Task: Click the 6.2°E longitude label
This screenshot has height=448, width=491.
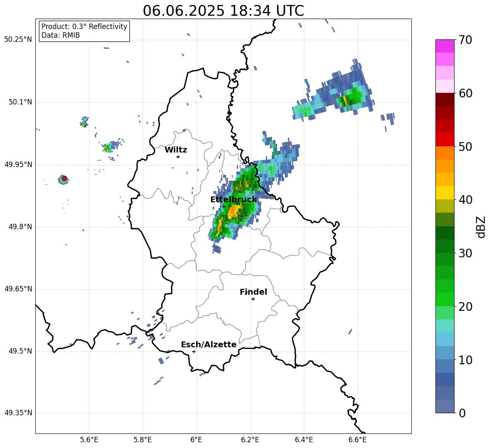Action: click(x=250, y=440)
